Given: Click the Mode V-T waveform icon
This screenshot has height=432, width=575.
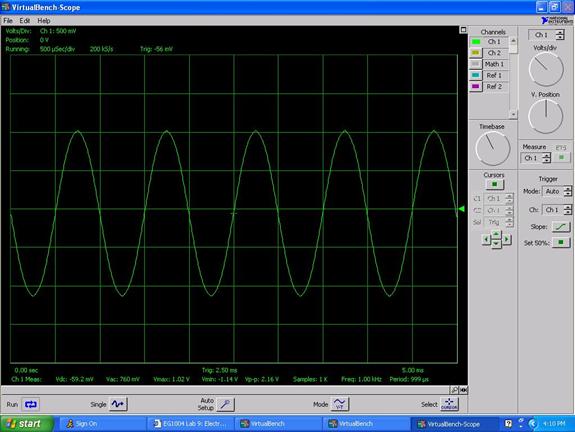Looking at the screenshot, I should tap(340, 404).
